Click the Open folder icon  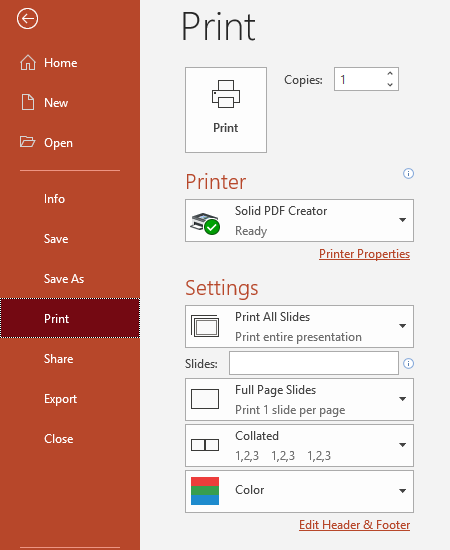tap(27, 142)
